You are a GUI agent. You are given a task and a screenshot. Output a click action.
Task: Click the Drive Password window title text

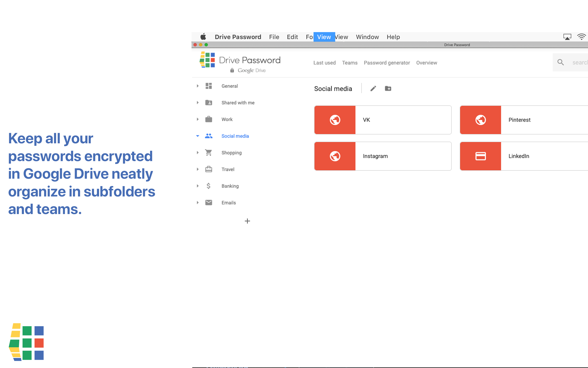(x=457, y=45)
